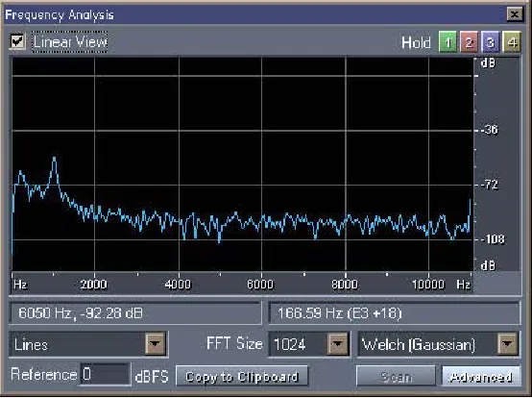Screen dimensions: 532x398
Task: Open the Welch (Gaussian) window dropdown
Action: pyautogui.click(x=508, y=343)
